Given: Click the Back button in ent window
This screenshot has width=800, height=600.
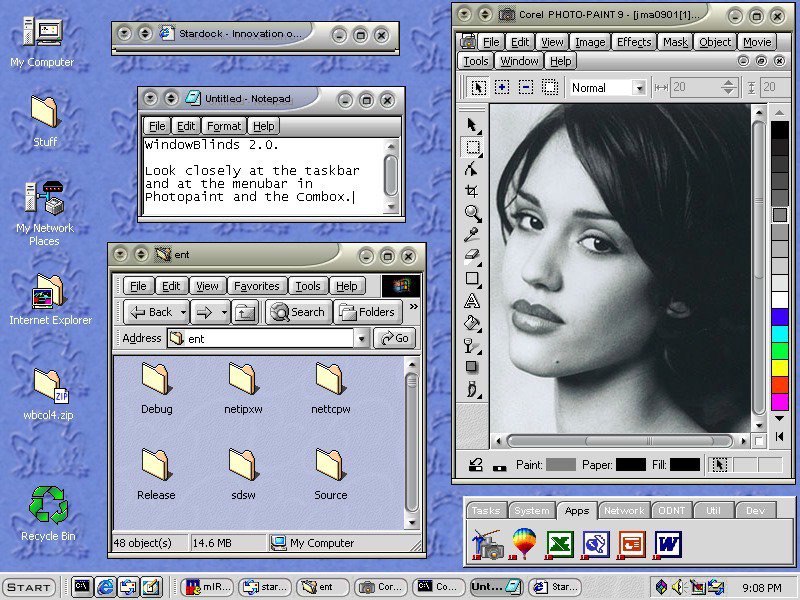Looking at the screenshot, I should point(151,312).
